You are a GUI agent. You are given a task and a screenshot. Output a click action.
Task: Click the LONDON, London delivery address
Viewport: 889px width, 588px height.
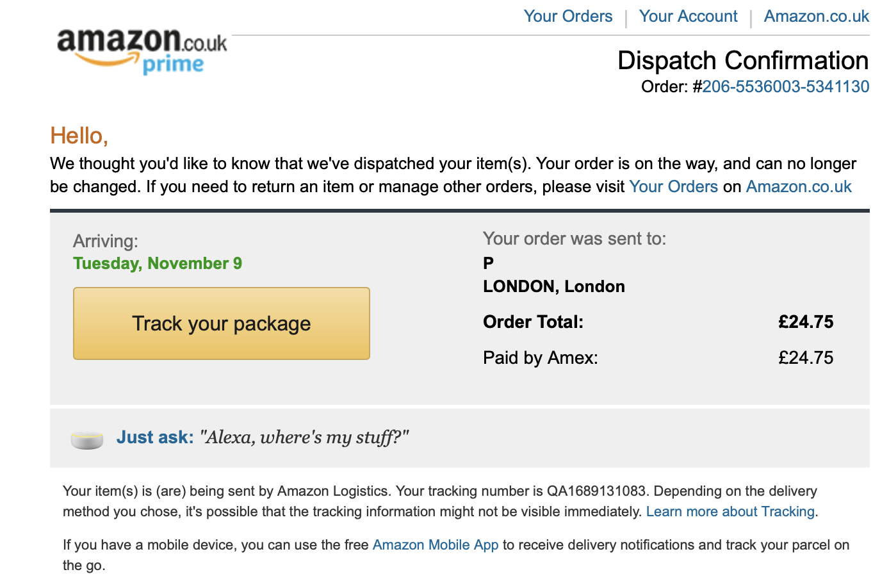(x=554, y=286)
